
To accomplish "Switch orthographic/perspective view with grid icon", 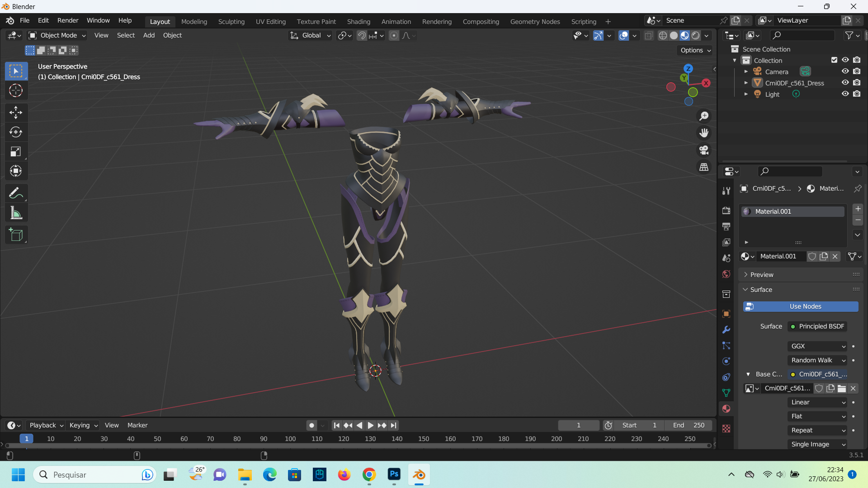I will [704, 167].
